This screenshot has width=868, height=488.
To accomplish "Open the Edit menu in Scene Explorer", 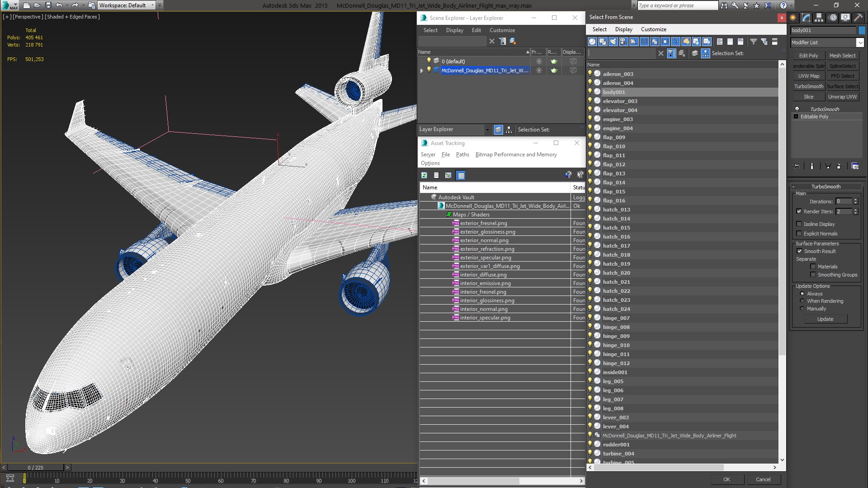I will click(476, 30).
